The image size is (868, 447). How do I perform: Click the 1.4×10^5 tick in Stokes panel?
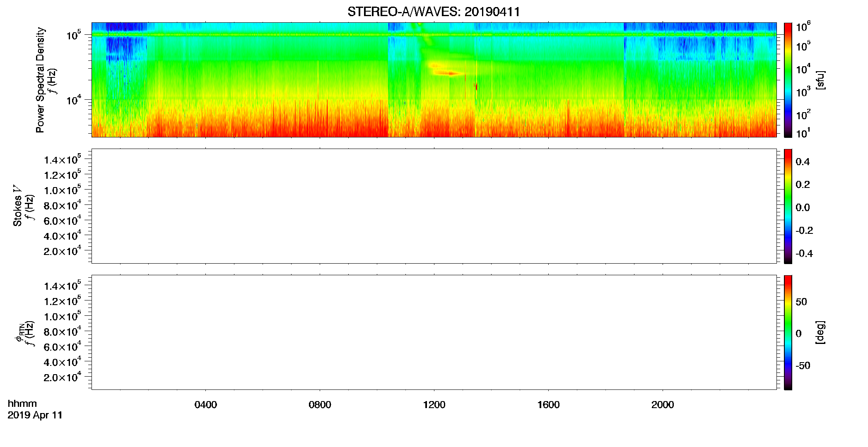coord(63,160)
